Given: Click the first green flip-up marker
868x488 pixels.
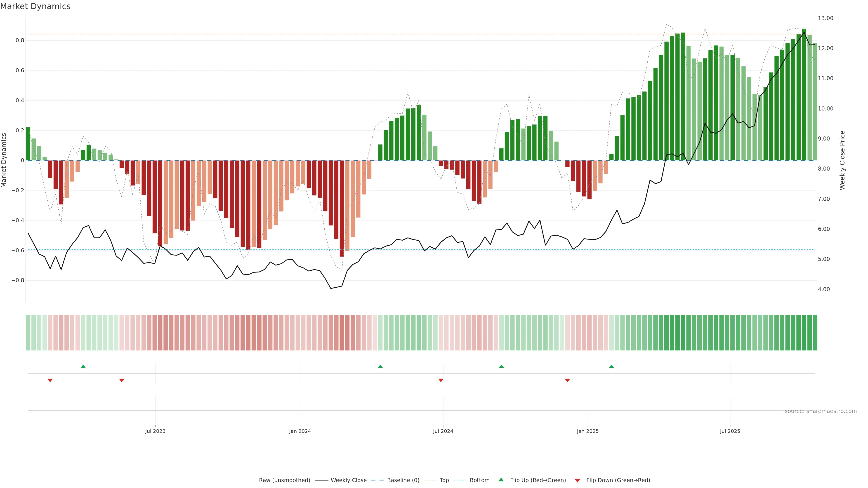Looking at the screenshot, I should coord(83,366).
